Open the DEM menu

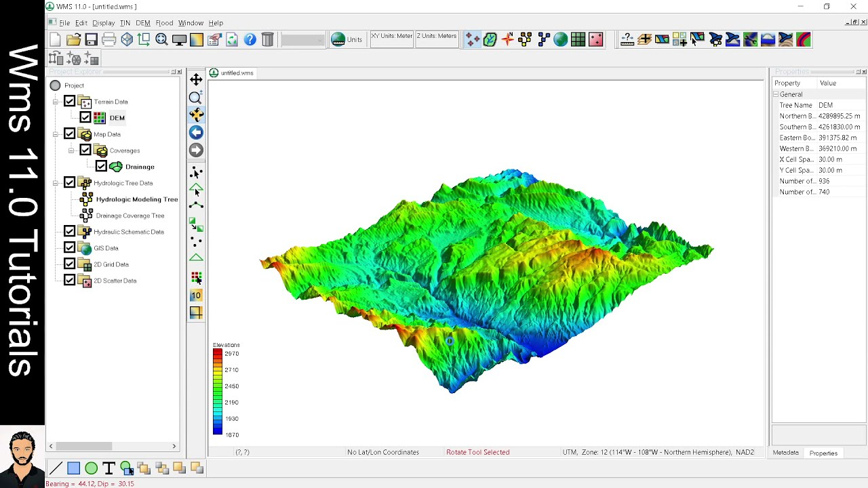tap(142, 23)
